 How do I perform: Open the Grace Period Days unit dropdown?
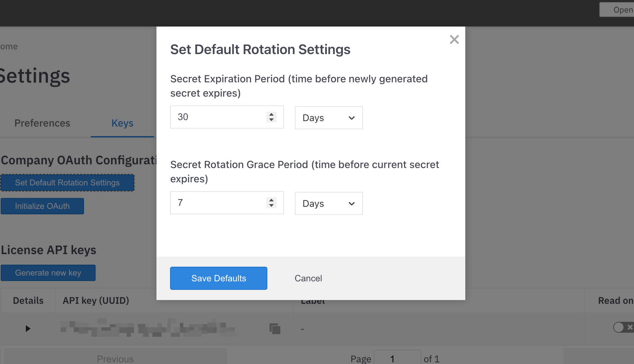coord(328,203)
